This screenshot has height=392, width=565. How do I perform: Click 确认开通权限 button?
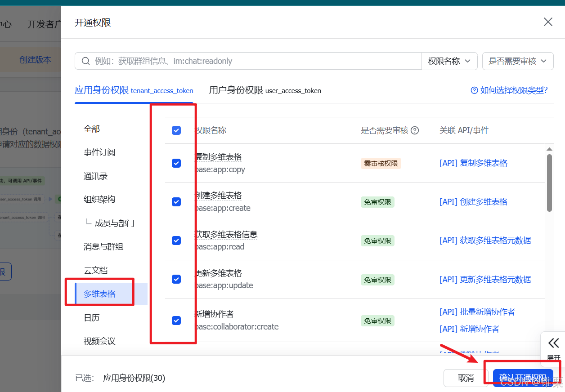click(523, 378)
